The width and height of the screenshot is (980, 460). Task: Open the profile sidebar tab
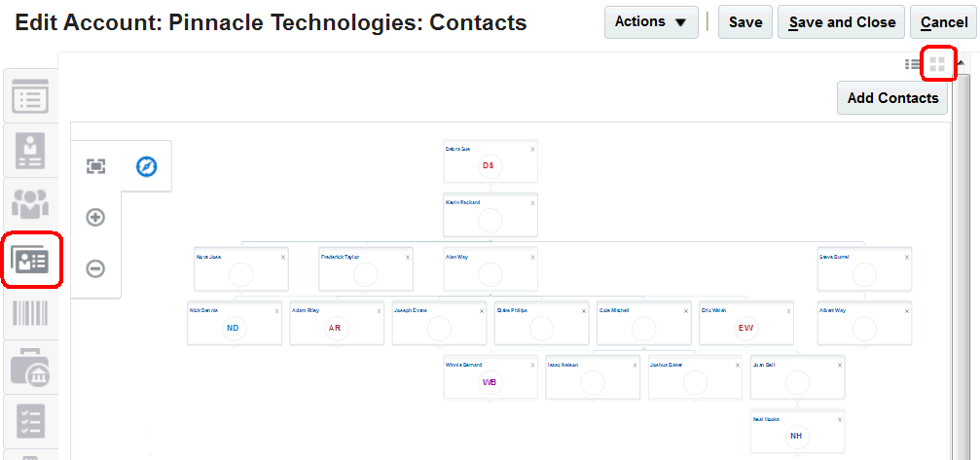[30, 150]
